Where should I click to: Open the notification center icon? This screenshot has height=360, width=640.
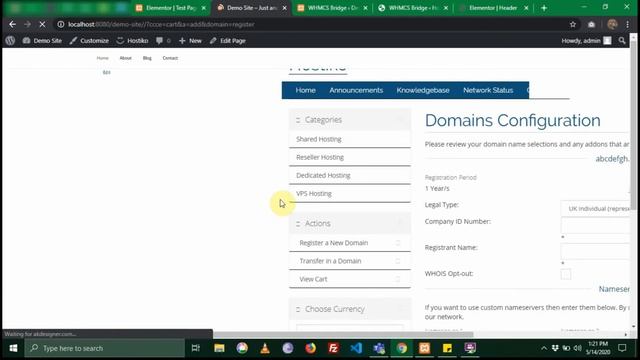[622, 348]
